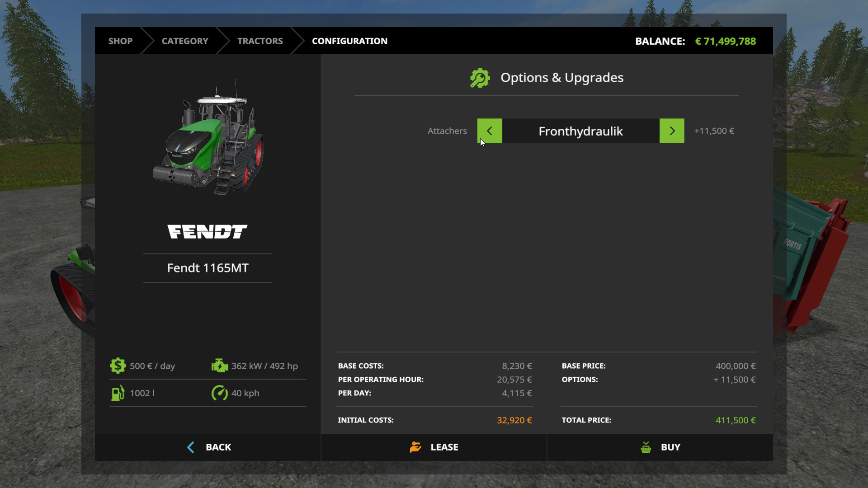The width and height of the screenshot is (868, 488).
Task: Click the engine power icon
Action: (220, 366)
